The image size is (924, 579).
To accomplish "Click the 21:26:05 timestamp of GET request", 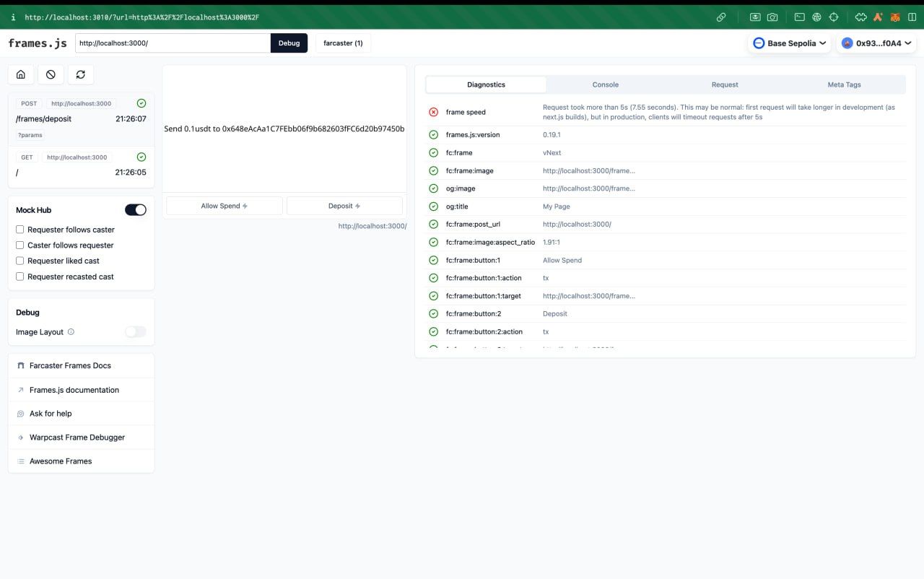I will (131, 173).
